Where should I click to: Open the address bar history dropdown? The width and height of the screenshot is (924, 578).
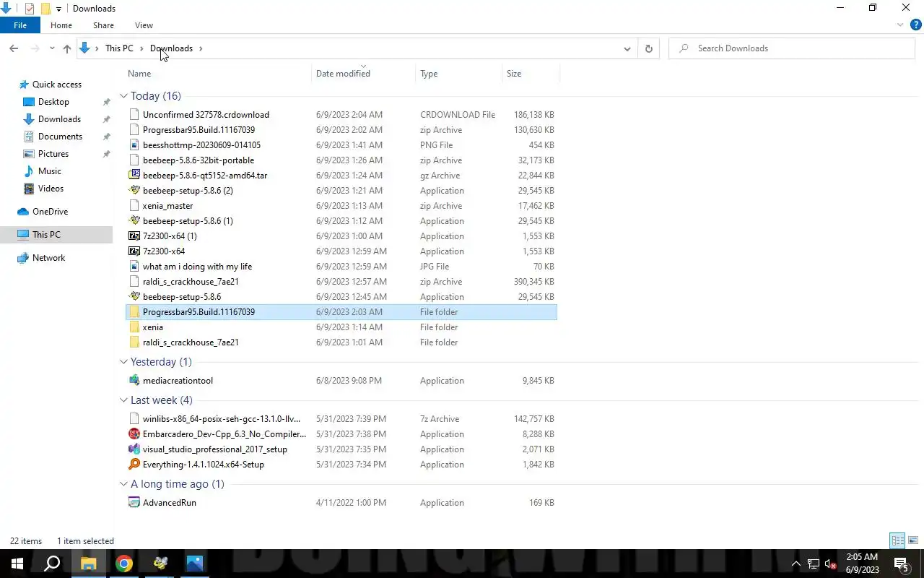pyautogui.click(x=627, y=48)
